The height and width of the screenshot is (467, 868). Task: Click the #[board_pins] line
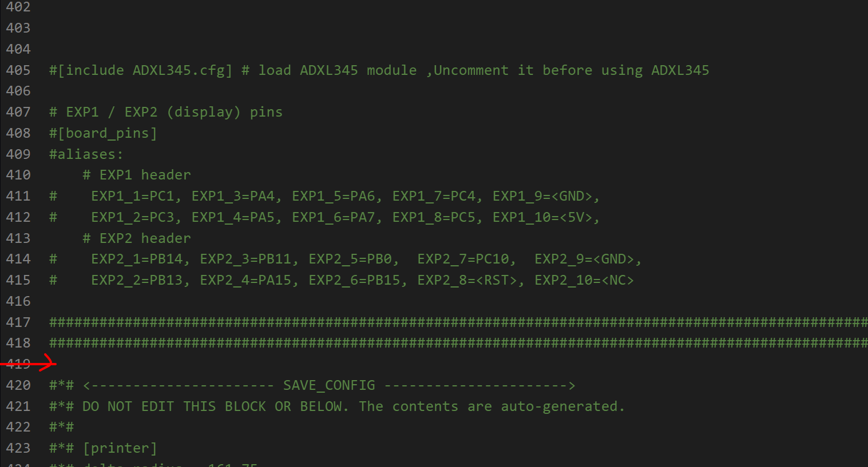pos(103,133)
